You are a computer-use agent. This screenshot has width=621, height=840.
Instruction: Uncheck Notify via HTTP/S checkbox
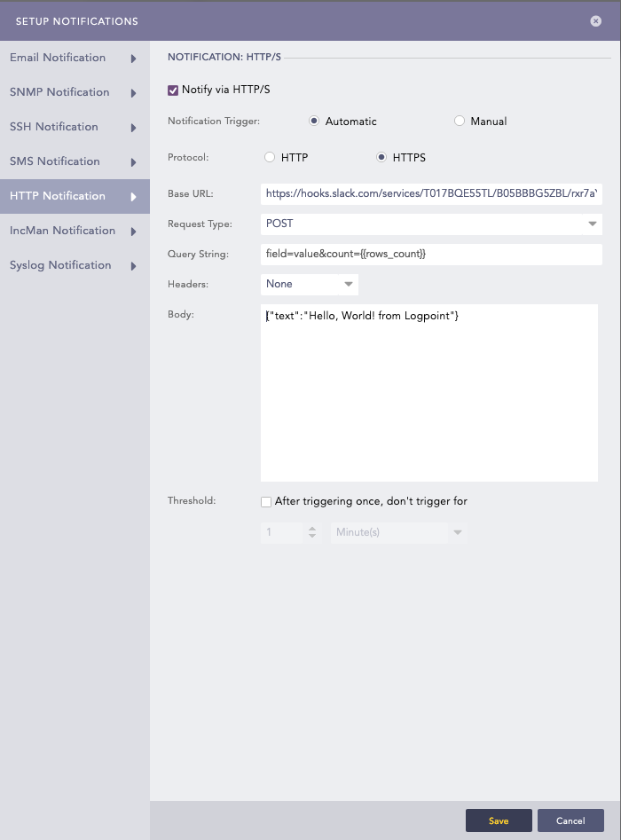173,90
